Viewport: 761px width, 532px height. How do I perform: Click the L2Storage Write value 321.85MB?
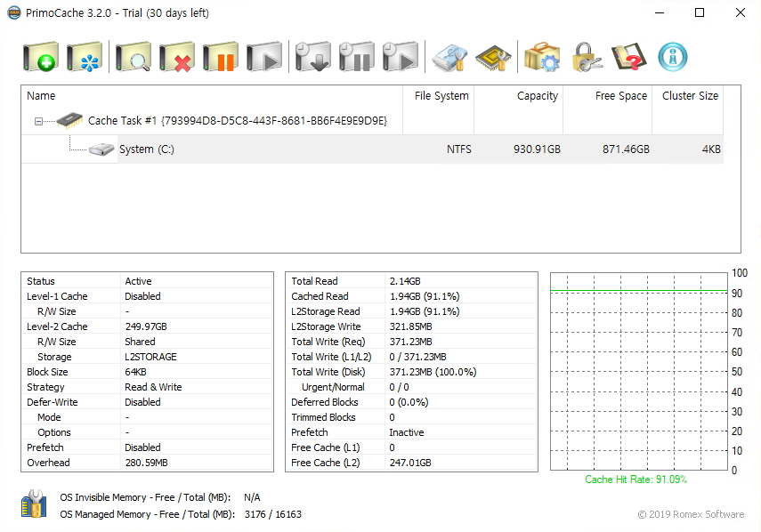(411, 326)
